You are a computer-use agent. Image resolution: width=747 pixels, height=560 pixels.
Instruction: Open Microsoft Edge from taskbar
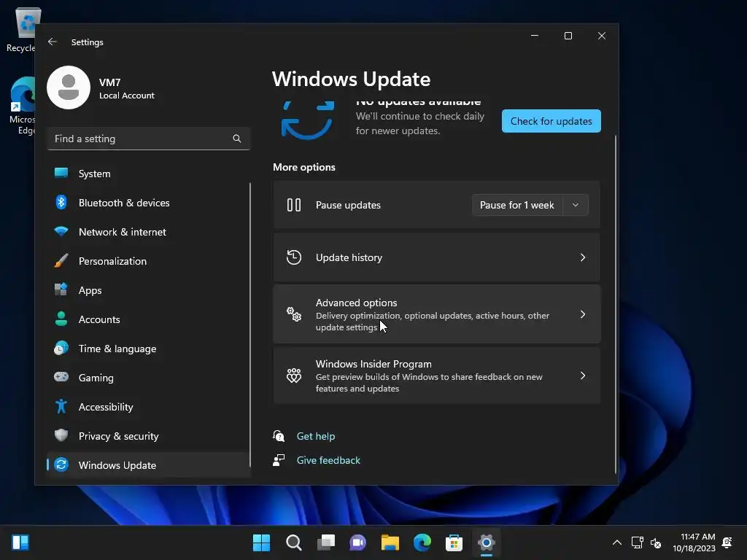tap(422, 542)
